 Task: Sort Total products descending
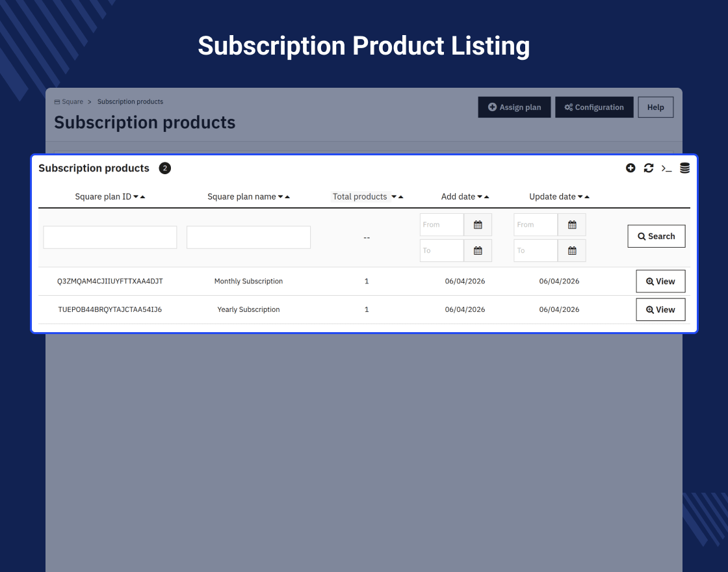tap(394, 197)
